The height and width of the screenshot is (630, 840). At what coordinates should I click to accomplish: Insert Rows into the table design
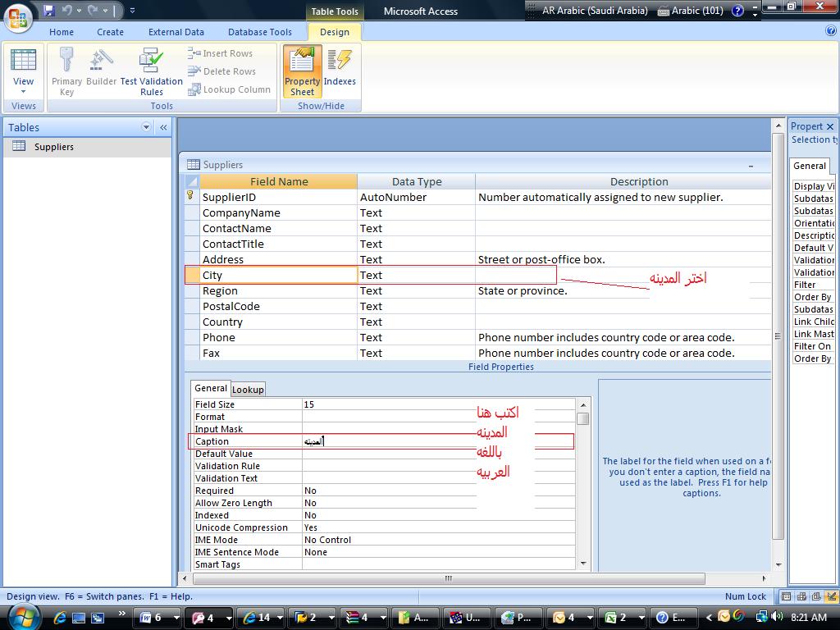coord(220,53)
